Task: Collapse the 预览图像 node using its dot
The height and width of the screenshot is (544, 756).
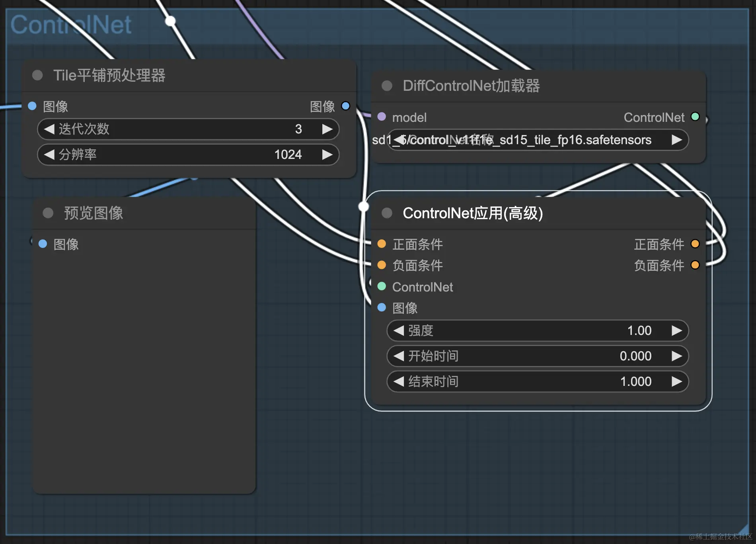Action: click(x=48, y=213)
